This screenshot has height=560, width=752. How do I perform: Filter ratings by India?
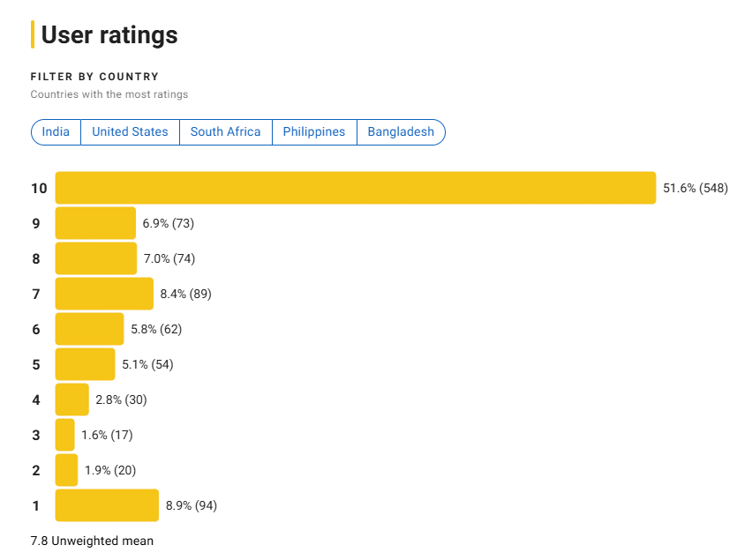(56, 131)
